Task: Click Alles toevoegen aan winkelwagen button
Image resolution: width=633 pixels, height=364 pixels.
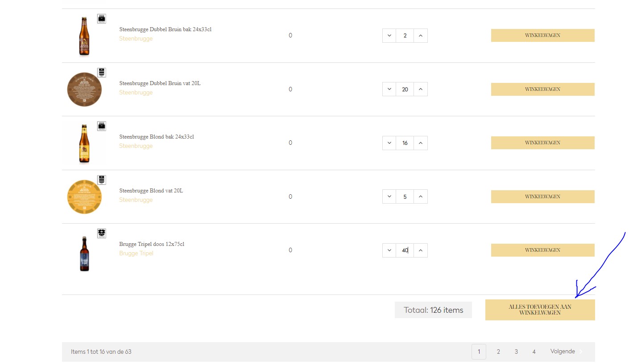Action: tap(540, 310)
